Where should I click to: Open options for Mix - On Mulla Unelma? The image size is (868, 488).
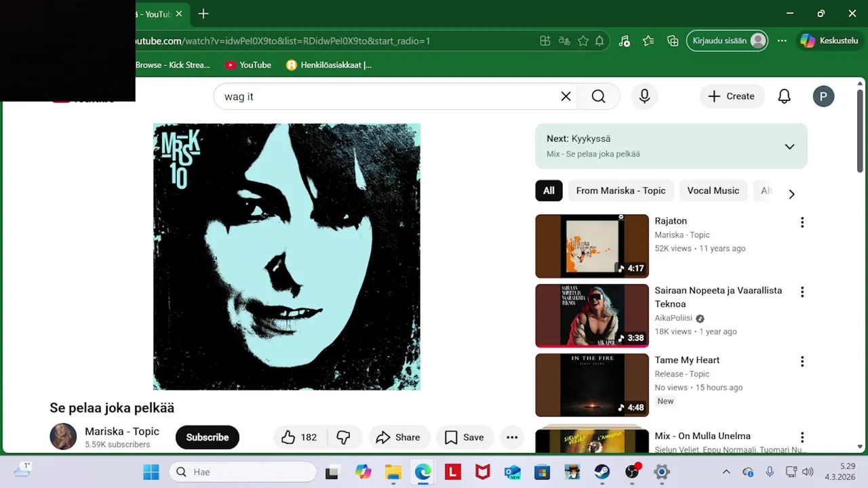click(x=802, y=437)
